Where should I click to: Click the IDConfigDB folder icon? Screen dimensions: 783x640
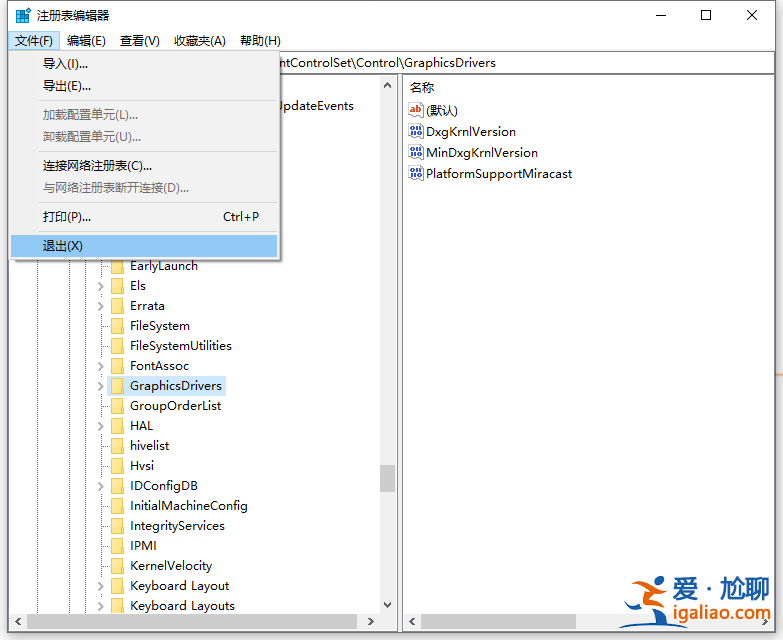117,486
